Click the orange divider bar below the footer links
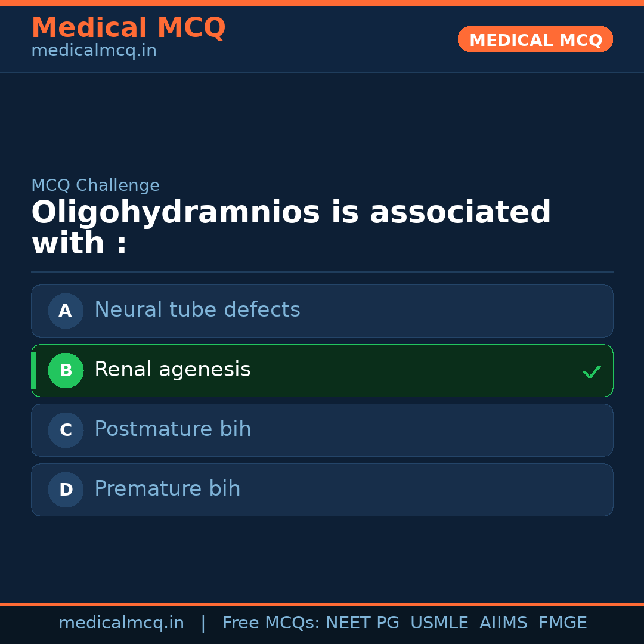The width and height of the screenshot is (644, 644). point(322,603)
